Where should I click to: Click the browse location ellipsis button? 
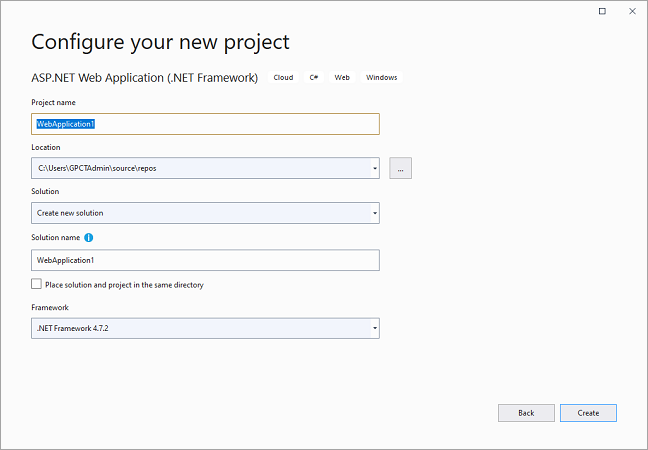click(400, 168)
